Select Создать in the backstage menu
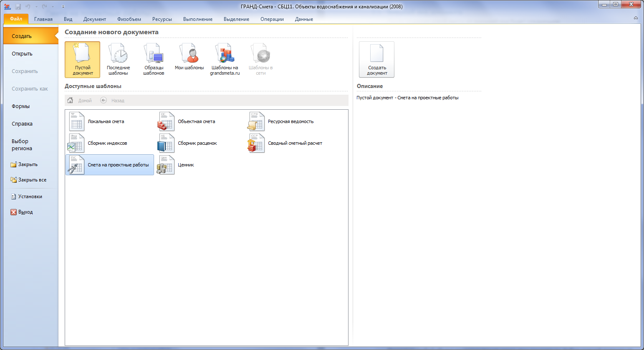The image size is (644, 350). point(30,36)
